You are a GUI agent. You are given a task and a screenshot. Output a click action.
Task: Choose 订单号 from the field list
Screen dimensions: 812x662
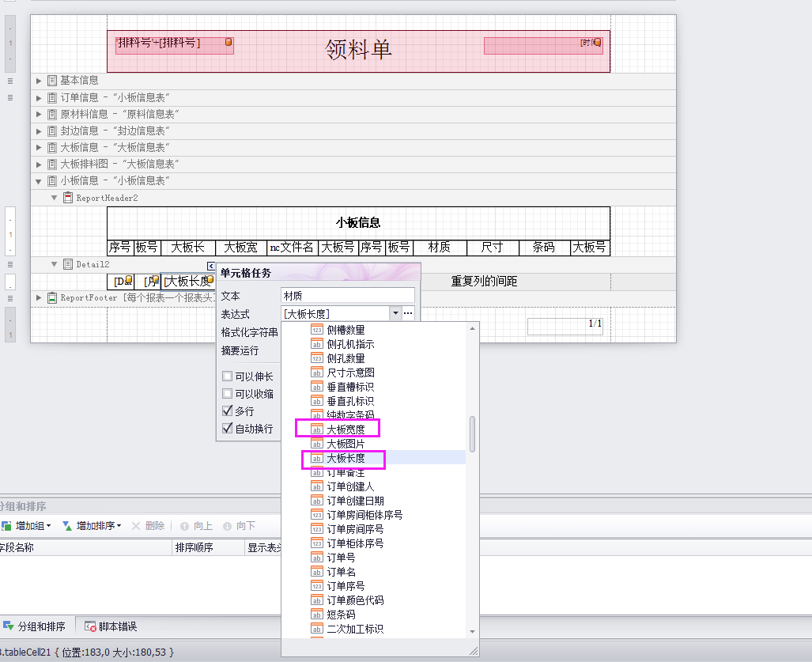click(x=342, y=558)
